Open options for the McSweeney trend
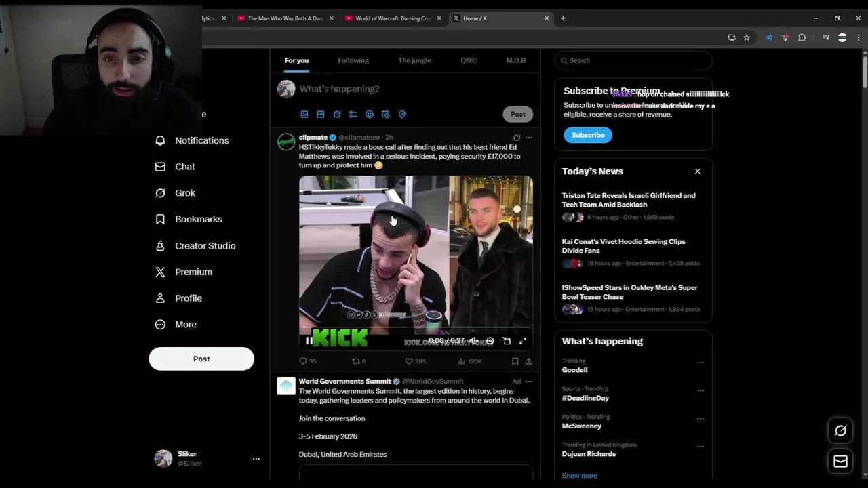Viewport: 868px width, 488px height. click(701, 419)
